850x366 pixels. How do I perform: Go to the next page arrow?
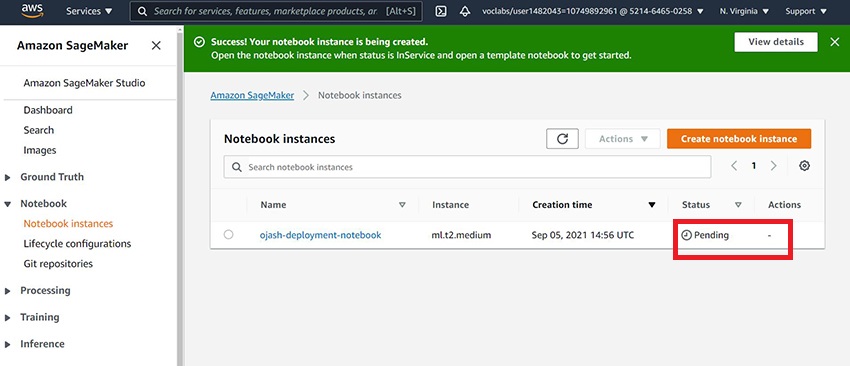[x=774, y=166]
